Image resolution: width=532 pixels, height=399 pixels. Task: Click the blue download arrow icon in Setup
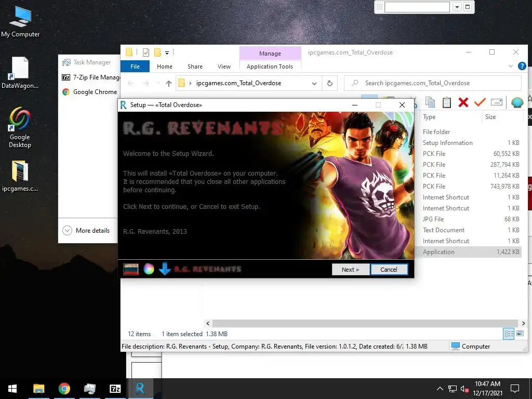(165, 269)
